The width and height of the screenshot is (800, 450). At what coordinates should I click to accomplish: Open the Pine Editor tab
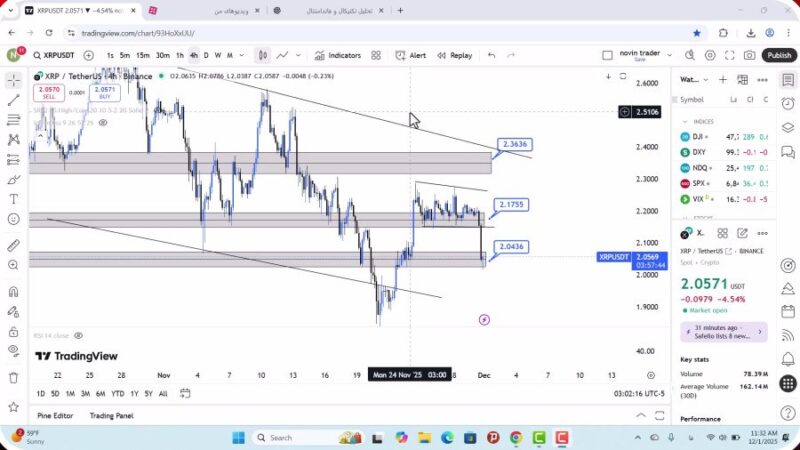point(55,415)
